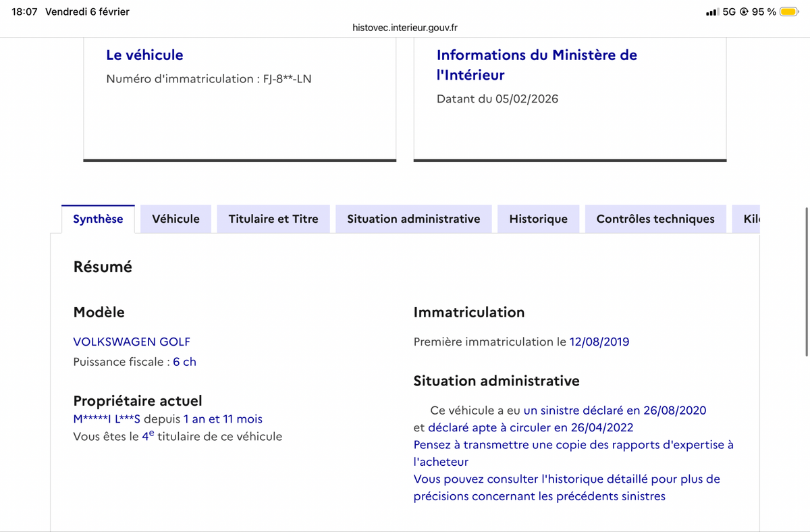Click the owner name M*****I L***S

(x=106, y=419)
